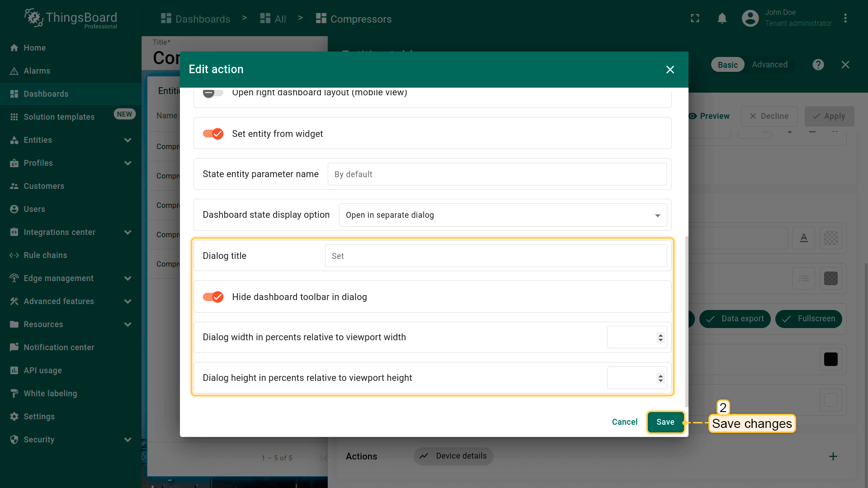The width and height of the screenshot is (868, 488).
Task: Toggle fullscreen mode icon in header
Action: click(x=695, y=19)
